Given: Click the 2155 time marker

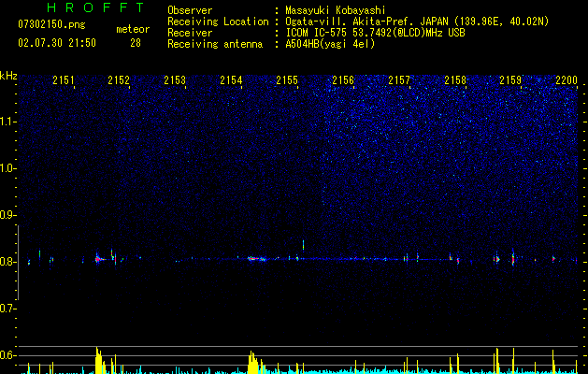Looking at the screenshot, I should click(x=287, y=80).
